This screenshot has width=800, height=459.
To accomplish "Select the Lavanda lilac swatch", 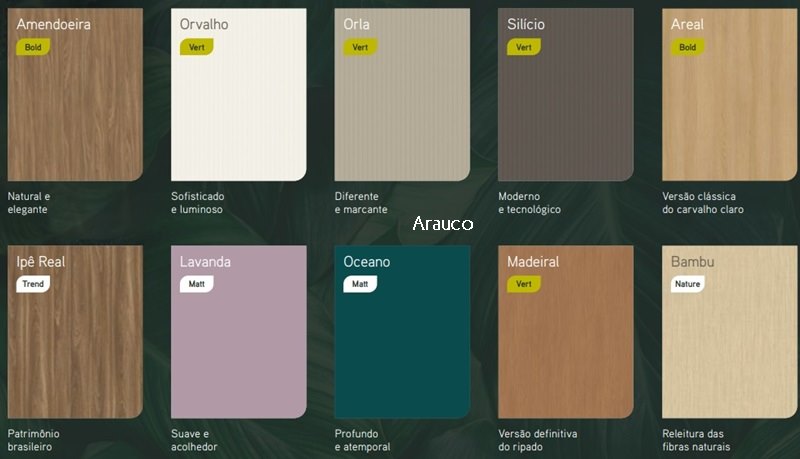I will coord(239,332).
